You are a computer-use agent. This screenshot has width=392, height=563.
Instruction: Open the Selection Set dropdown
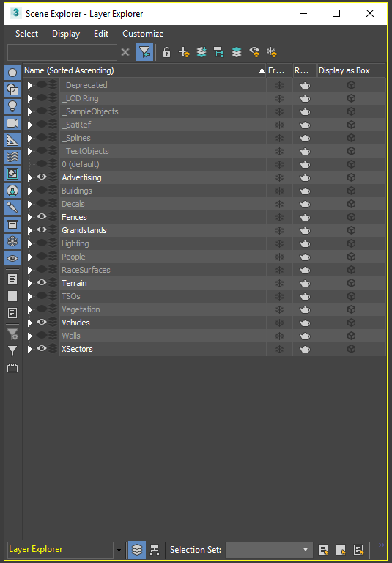268,550
